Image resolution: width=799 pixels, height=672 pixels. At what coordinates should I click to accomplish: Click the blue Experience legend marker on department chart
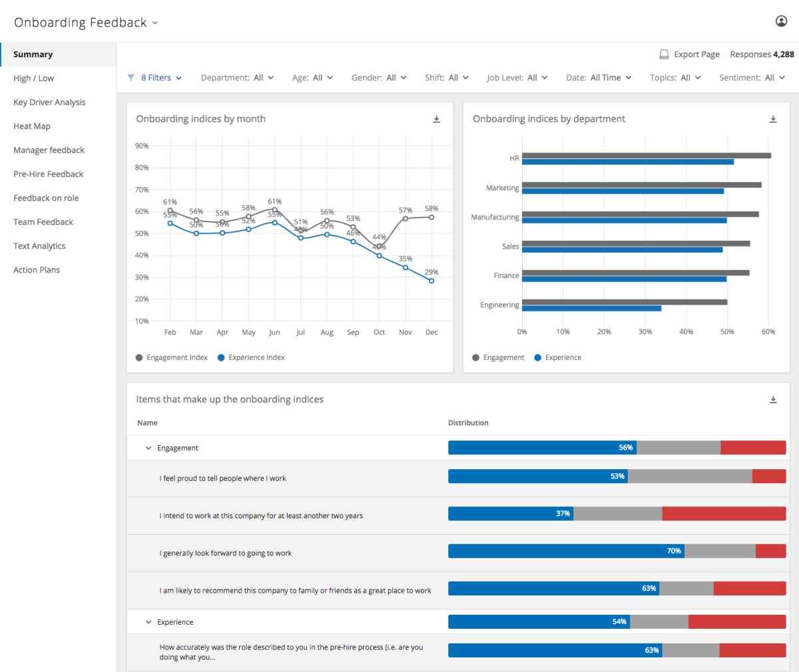(537, 357)
